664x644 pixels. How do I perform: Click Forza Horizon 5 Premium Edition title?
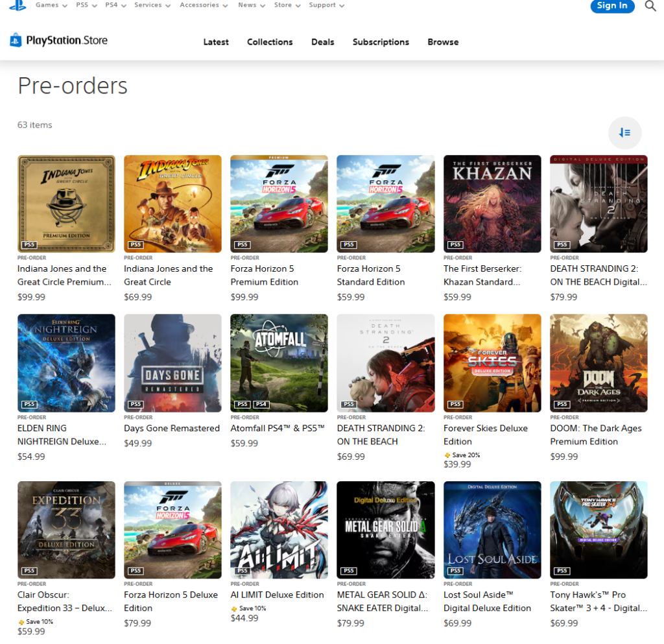265,275
